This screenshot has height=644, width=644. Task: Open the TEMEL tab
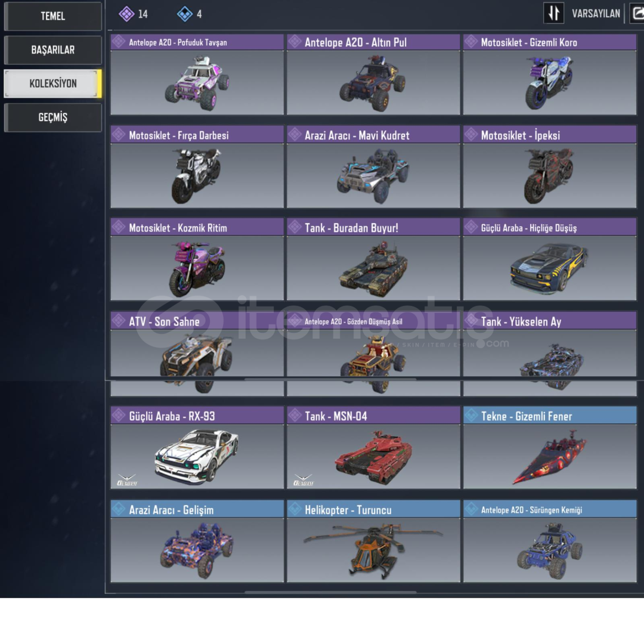[53, 16]
